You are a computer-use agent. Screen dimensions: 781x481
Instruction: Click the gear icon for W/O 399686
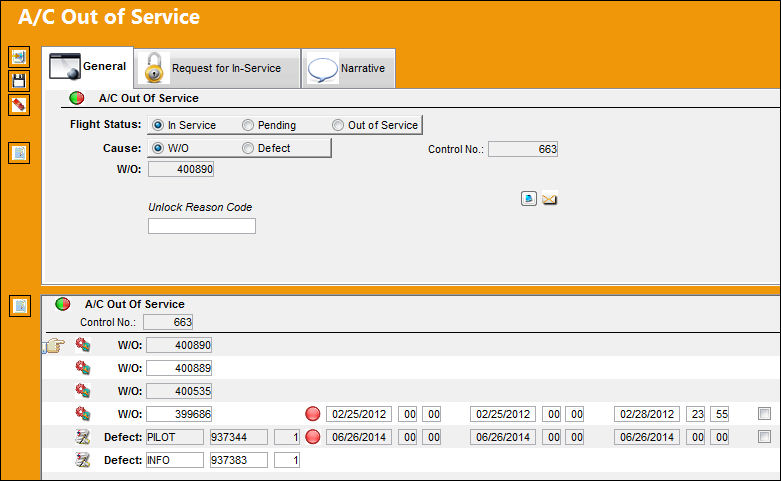coord(83,413)
